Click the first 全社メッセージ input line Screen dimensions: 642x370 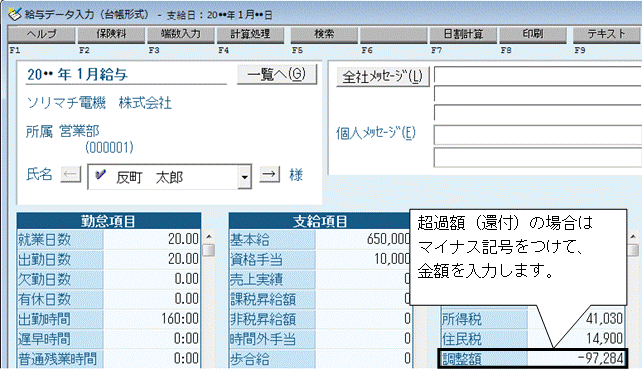[538, 75]
